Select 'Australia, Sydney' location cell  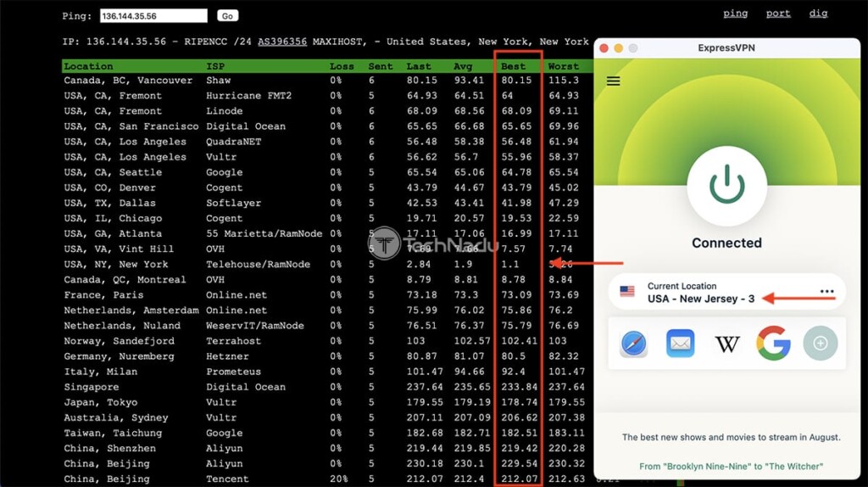[x=115, y=417]
